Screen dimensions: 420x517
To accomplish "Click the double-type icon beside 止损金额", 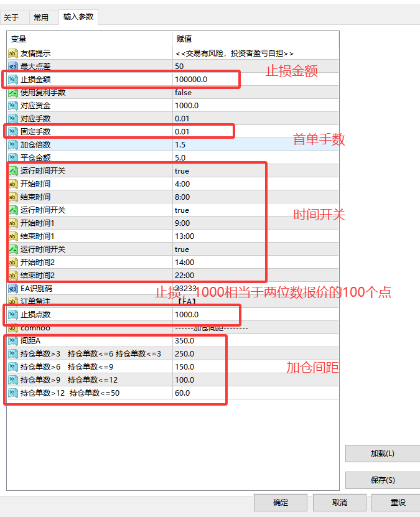I will pyautogui.click(x=12, y=80).
